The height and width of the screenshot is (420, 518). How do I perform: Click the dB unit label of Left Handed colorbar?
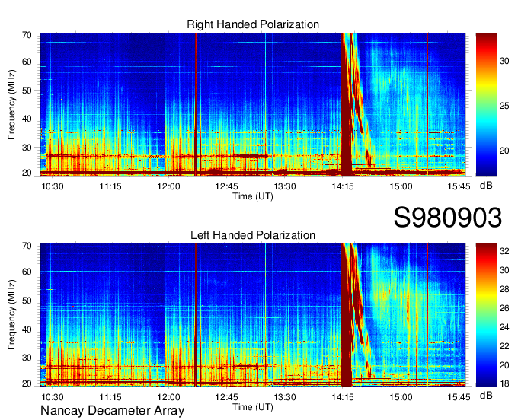(486, 395)
